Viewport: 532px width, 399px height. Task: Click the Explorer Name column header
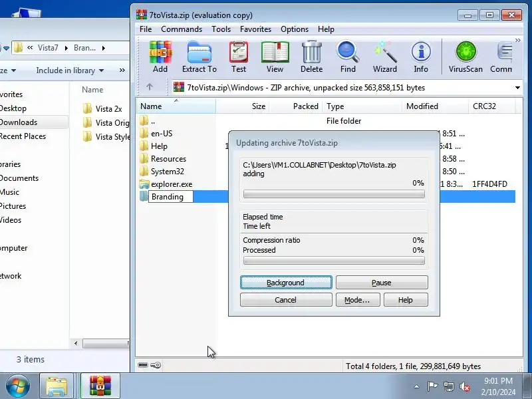92,90
